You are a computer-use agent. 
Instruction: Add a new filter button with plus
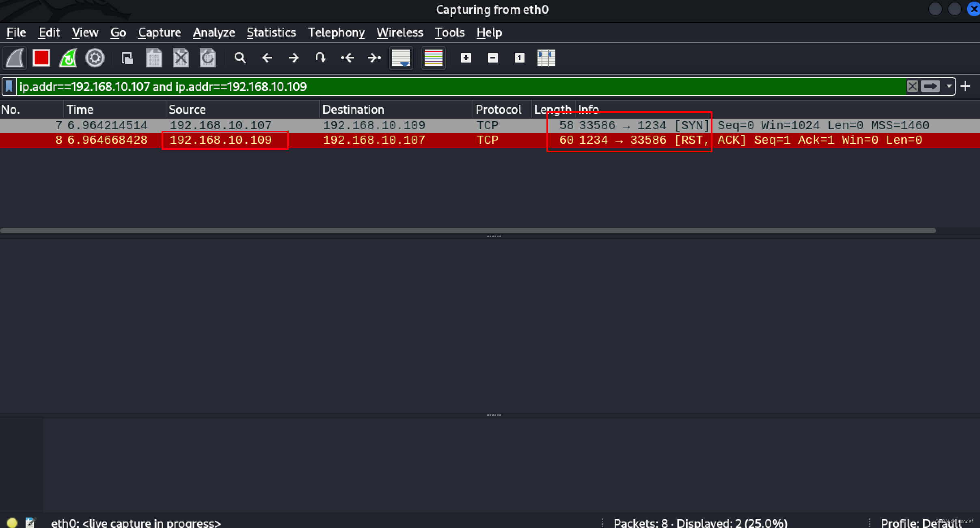point(965,87)
